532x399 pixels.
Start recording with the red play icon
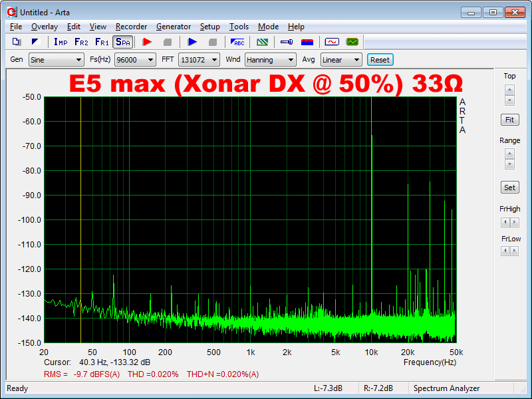(x=147, y=42)
